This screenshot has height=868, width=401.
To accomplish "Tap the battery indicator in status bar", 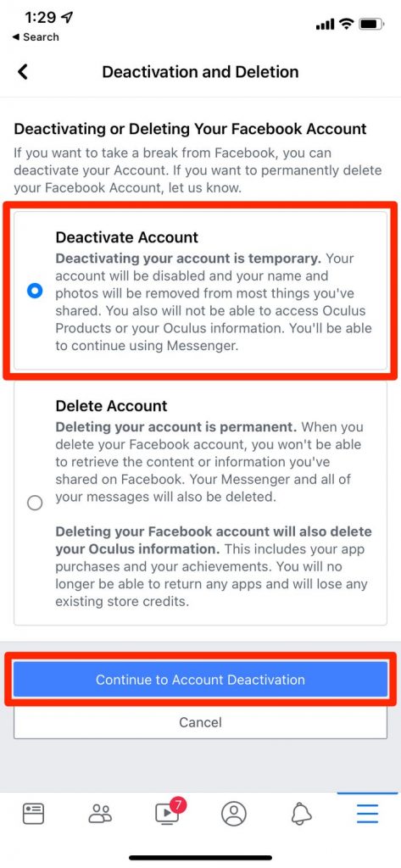I will [x=368, y=24].
